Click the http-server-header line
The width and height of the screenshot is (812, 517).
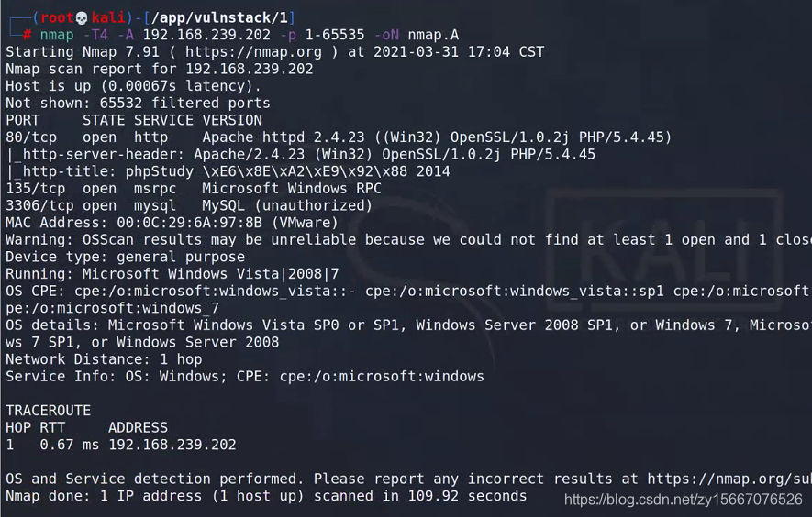coord(300,155)
